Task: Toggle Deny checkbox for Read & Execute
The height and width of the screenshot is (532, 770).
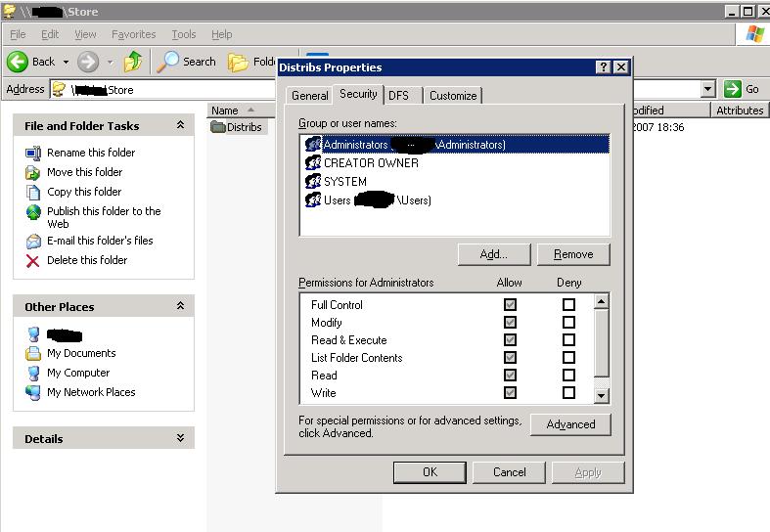Action: tap(568, 340)
